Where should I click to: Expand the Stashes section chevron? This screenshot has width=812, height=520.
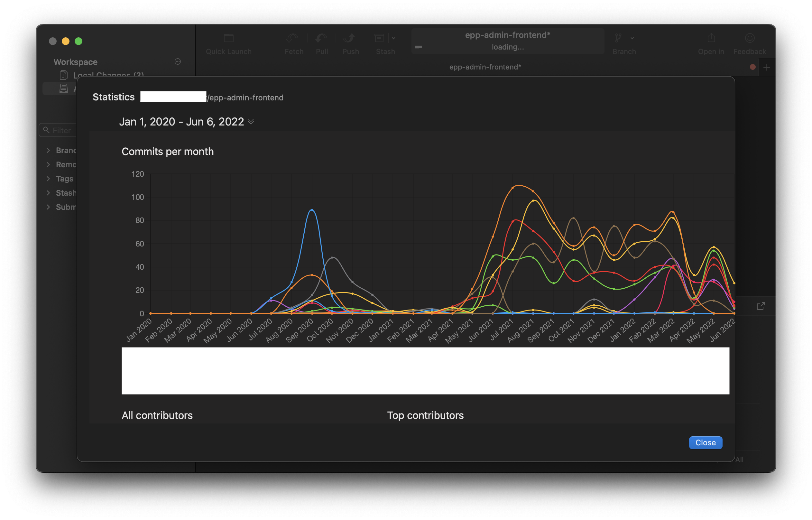[x=48, y=193]
